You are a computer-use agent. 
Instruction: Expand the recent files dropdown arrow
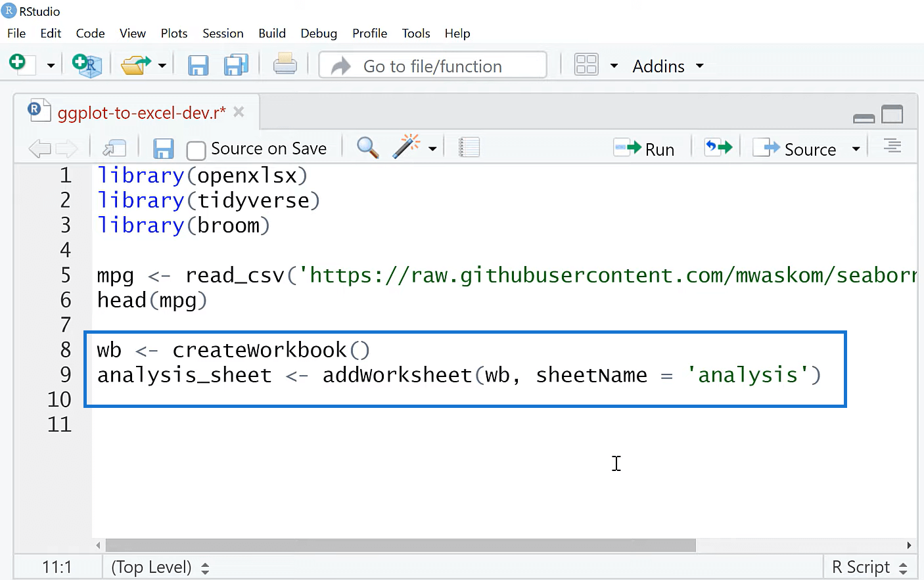pos(162,66)
